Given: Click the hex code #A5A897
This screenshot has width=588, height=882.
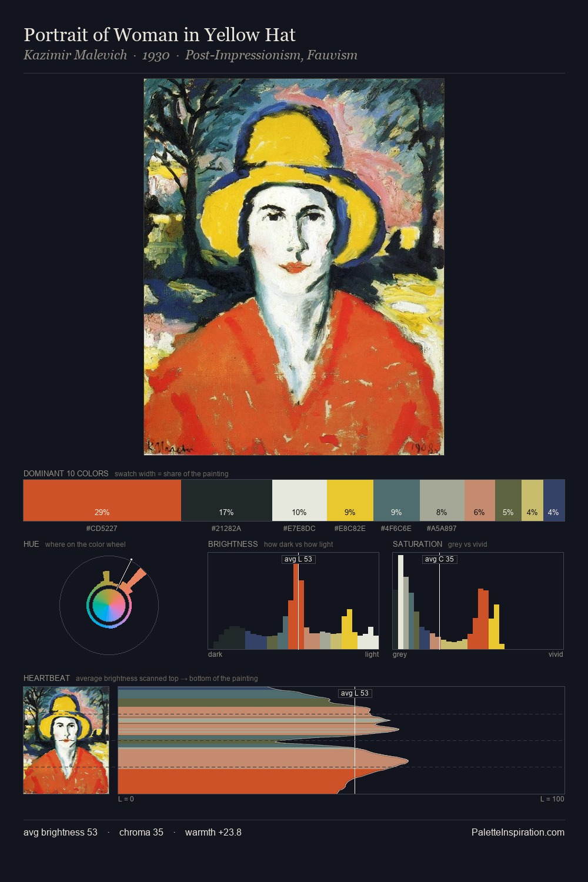Looking at the screenshot, I should pos(442,528).
